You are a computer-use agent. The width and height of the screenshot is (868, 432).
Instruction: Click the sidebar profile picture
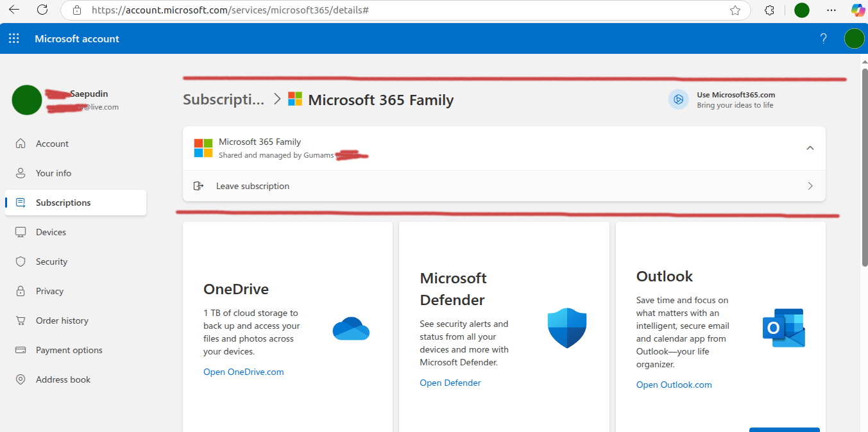pos(27,100)
